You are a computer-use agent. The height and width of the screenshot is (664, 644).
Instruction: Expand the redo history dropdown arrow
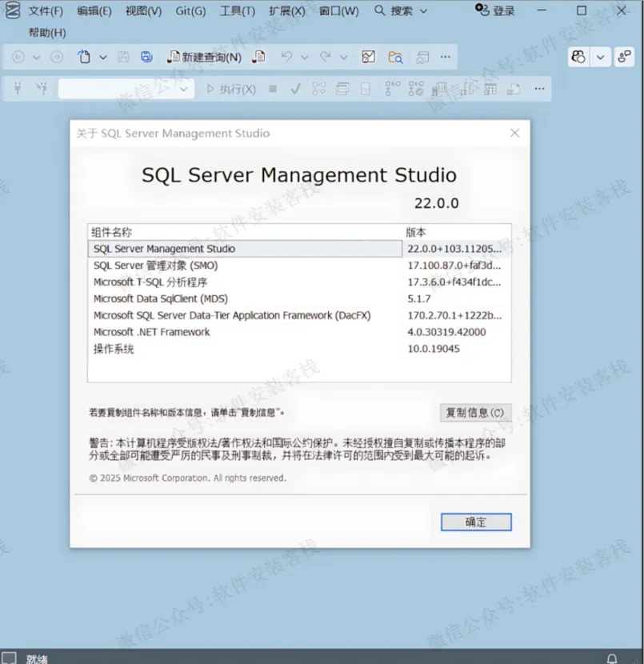click(x=344, y=57)
